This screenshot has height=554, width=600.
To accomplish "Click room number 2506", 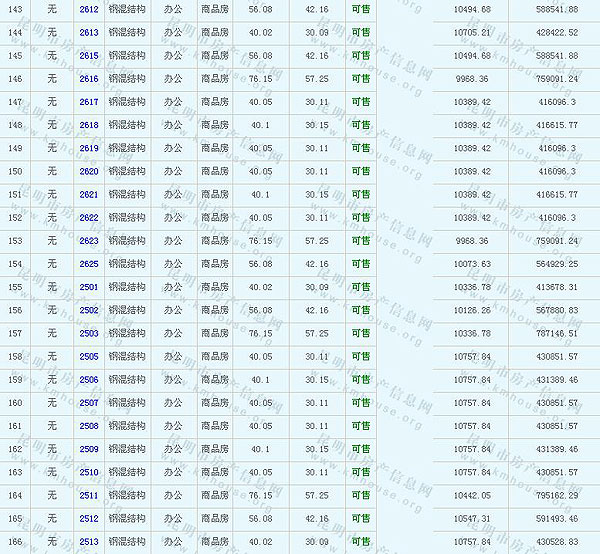I will (89, 380).
